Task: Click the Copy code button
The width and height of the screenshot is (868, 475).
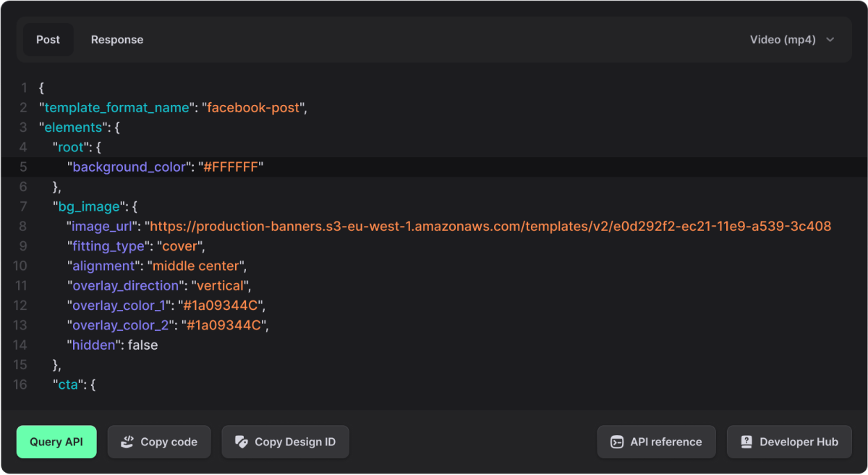Action: click(x=159, y=442)
